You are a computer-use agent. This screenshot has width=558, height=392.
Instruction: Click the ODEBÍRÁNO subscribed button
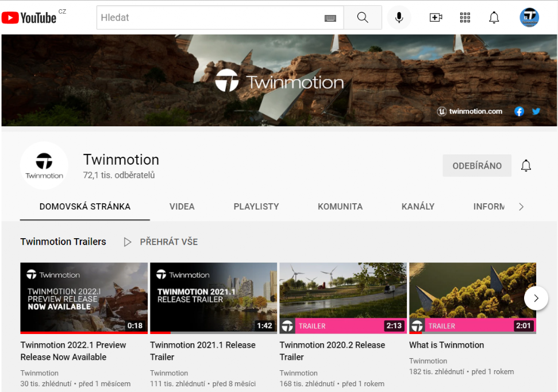click(x=477, y=166)
